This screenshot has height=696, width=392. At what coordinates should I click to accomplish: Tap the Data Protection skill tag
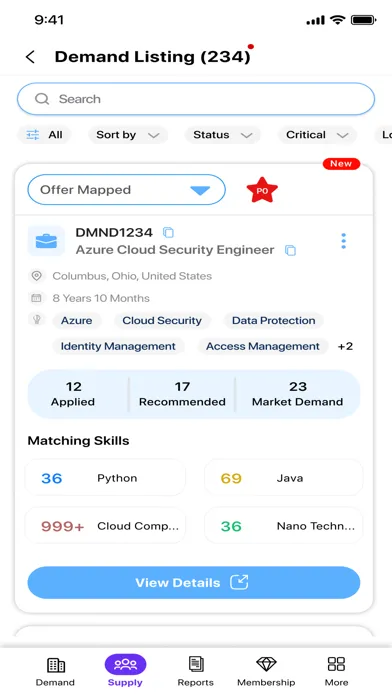pyautogui.click(x=273, y=320)
